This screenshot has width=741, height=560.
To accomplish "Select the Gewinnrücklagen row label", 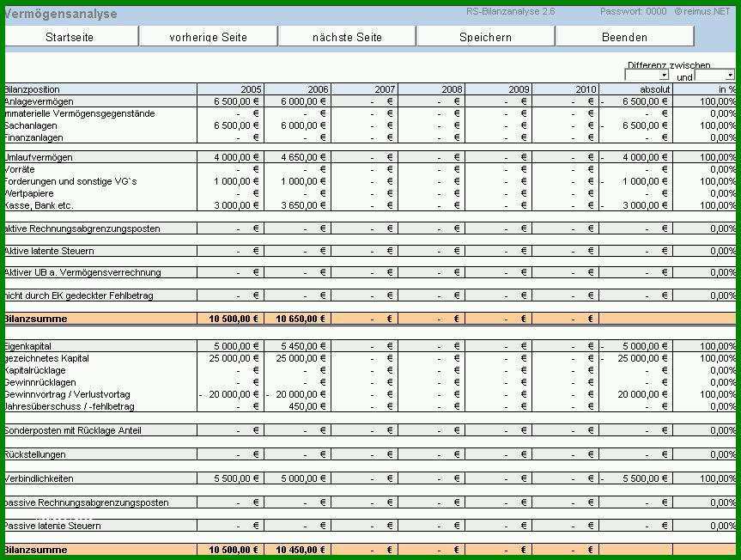I will coord(40,382).
